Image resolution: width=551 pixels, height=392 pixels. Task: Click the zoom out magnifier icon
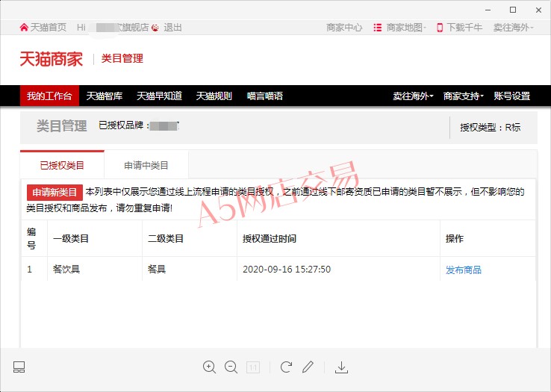(x=231, y=367)
